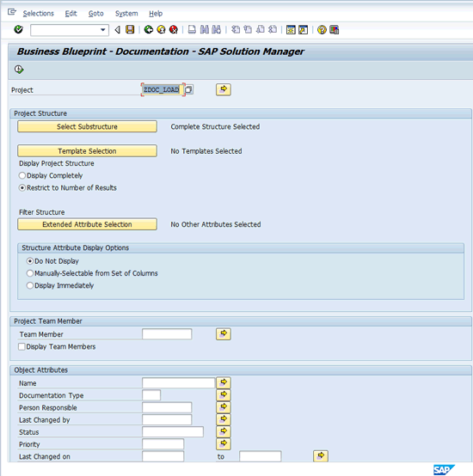Viewport: 473px width, 476px height.
Task: Open multiple selection for Last Changed by
Action: pyautogui.click(x=224, y=419)
